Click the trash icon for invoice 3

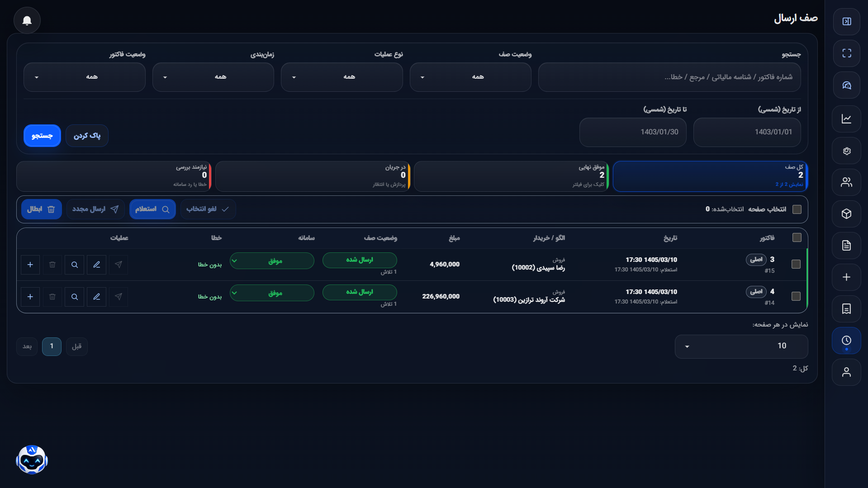[52, 265]
